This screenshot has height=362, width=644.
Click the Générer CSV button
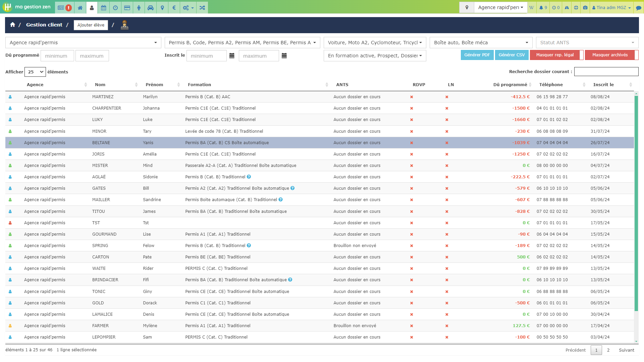[x=512, y=55]
